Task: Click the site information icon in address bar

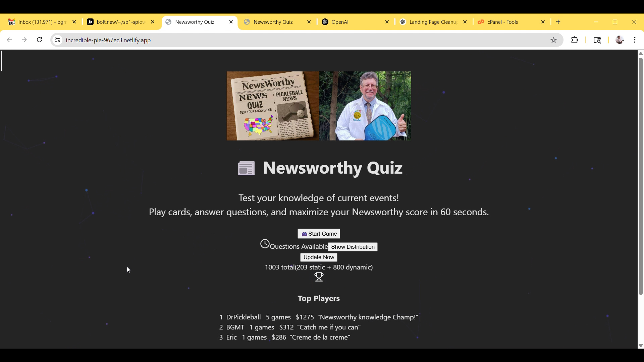Action: pos(57,40)
